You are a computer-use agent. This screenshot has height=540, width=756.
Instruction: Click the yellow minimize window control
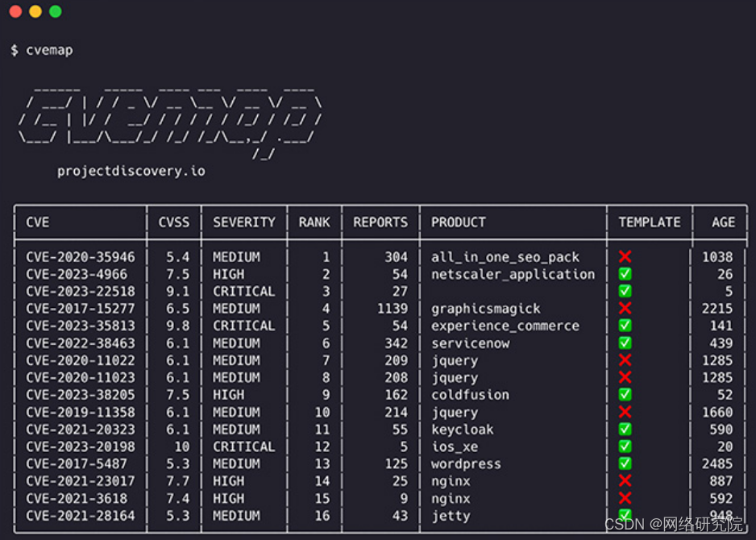click(34, 12)
